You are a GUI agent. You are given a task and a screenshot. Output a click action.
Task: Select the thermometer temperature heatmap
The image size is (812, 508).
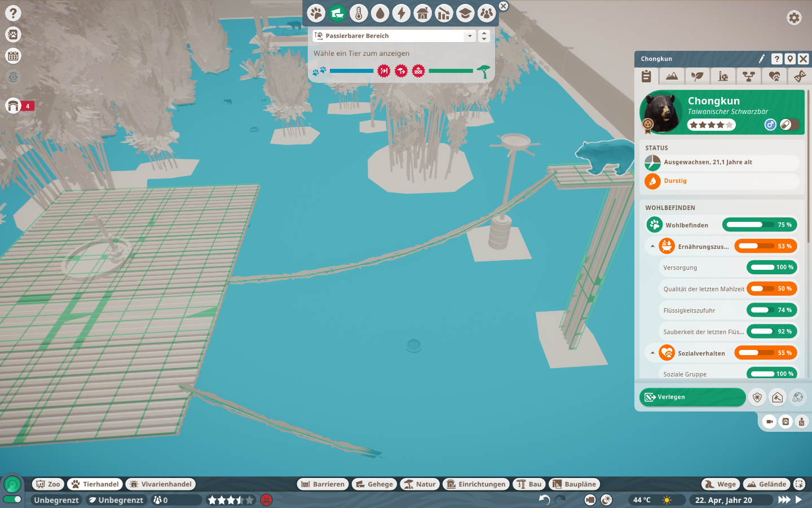point(359,13)
